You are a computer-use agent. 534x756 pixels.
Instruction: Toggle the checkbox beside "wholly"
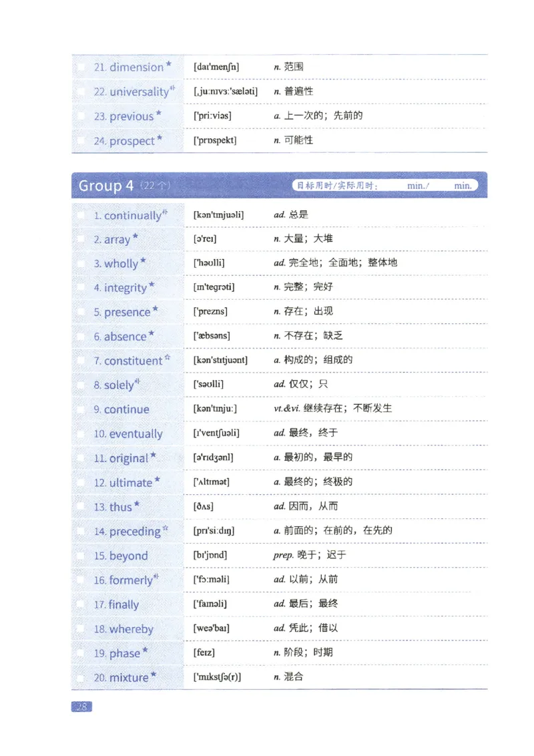pos(81,263)
